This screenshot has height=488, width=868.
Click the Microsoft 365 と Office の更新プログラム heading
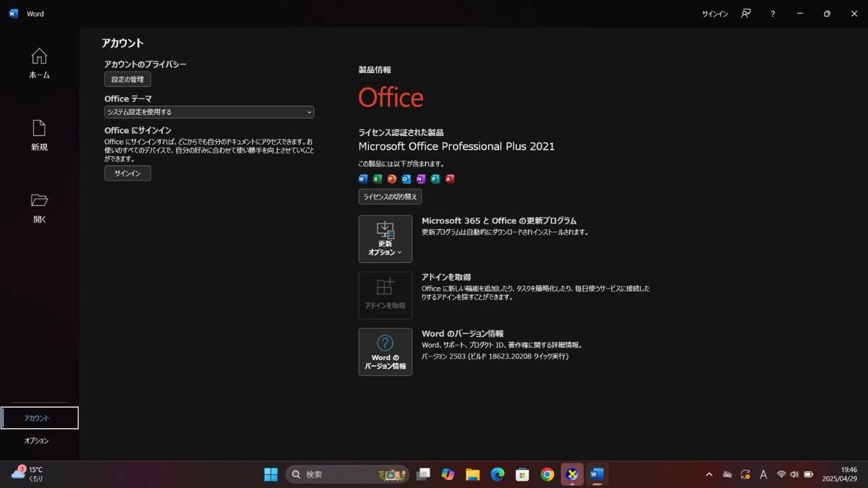click(x=499, y=221)
